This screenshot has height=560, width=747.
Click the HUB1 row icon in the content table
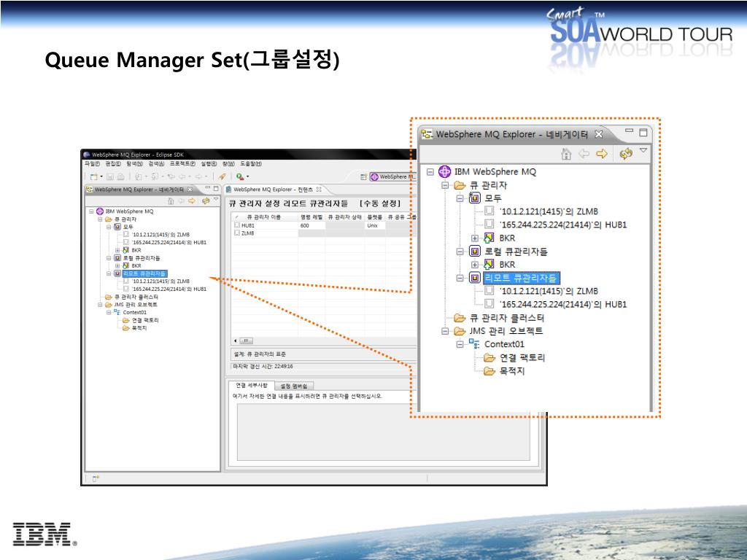tap(237, 225)
